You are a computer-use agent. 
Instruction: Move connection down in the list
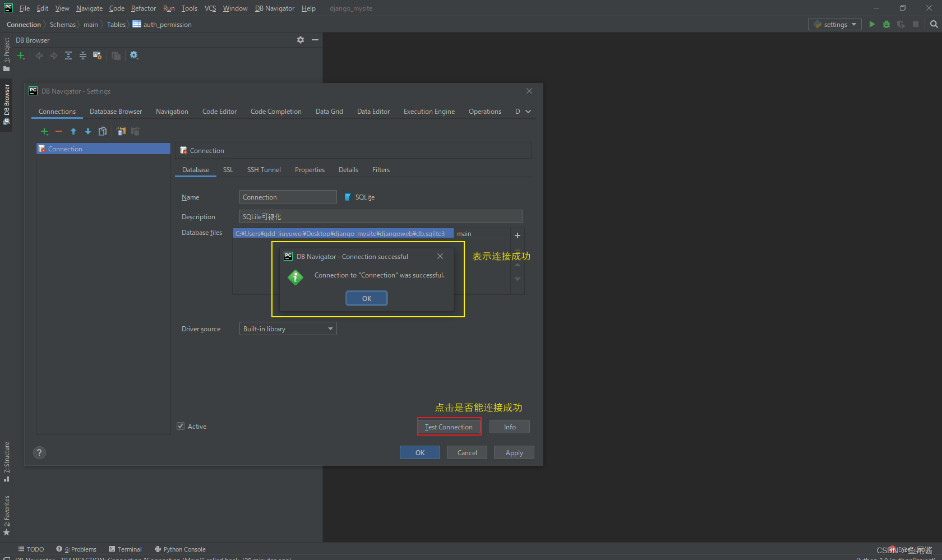pos(88,131)
